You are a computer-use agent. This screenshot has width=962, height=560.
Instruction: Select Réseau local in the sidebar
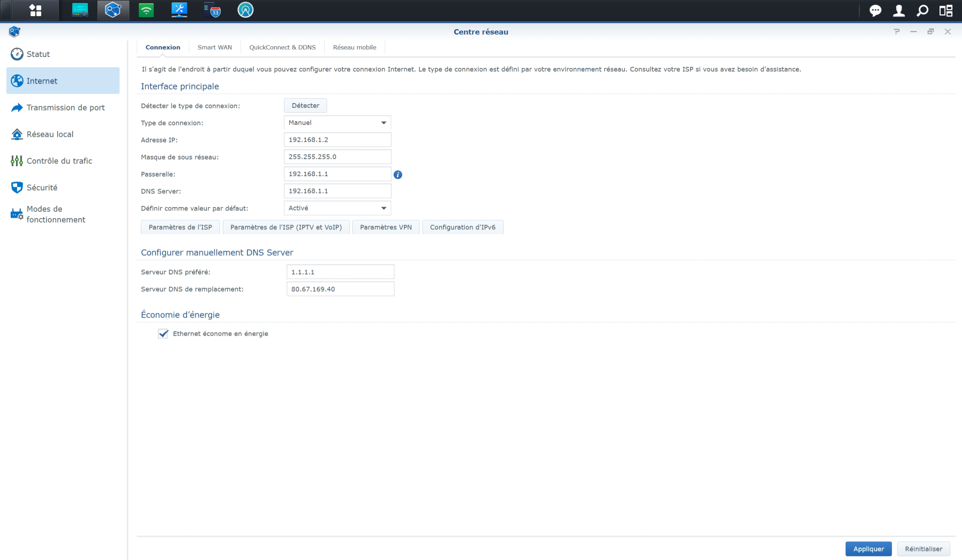click(x=50, y=134)
